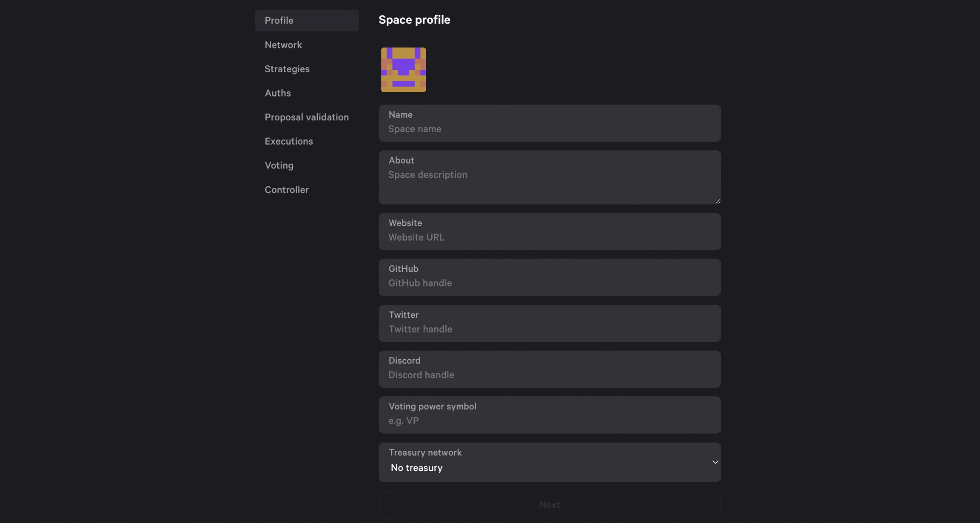
Task: Open the Executions settings section
Action: pyautogui.click(x=289, y=141)
